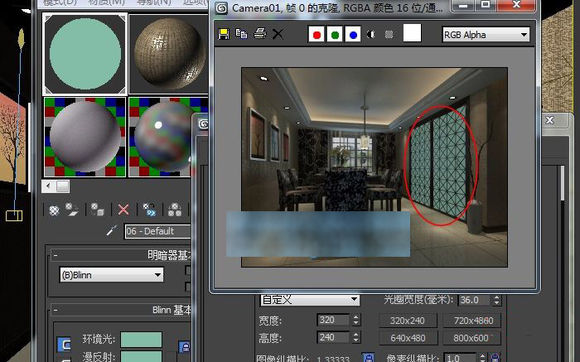The image size is (580, 362).
Task: Open the RGB Alpha channel dropdown
Action: 486,35
